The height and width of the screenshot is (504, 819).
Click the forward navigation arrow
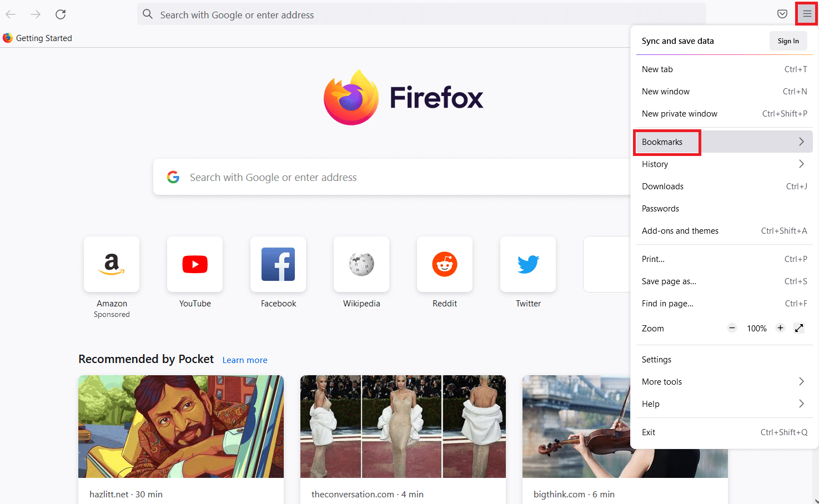coord(36,14)
